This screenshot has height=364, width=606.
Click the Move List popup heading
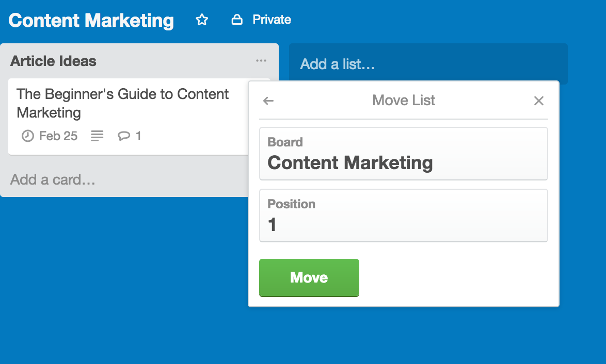(404, 101)
